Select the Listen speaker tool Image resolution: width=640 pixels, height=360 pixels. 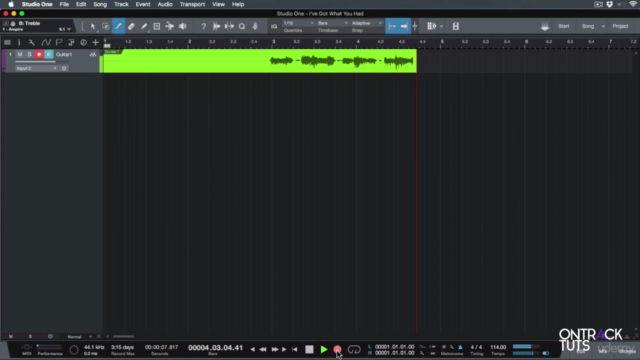click(182, 27)
